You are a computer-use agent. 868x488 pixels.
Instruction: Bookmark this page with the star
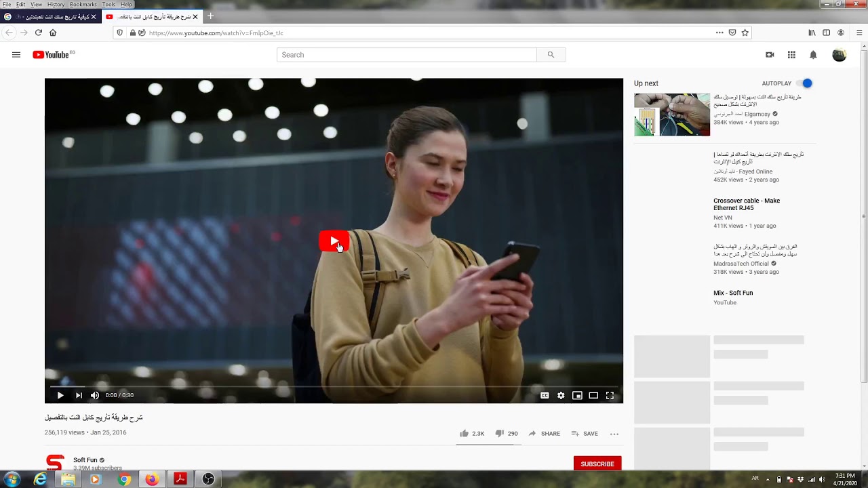745,33
